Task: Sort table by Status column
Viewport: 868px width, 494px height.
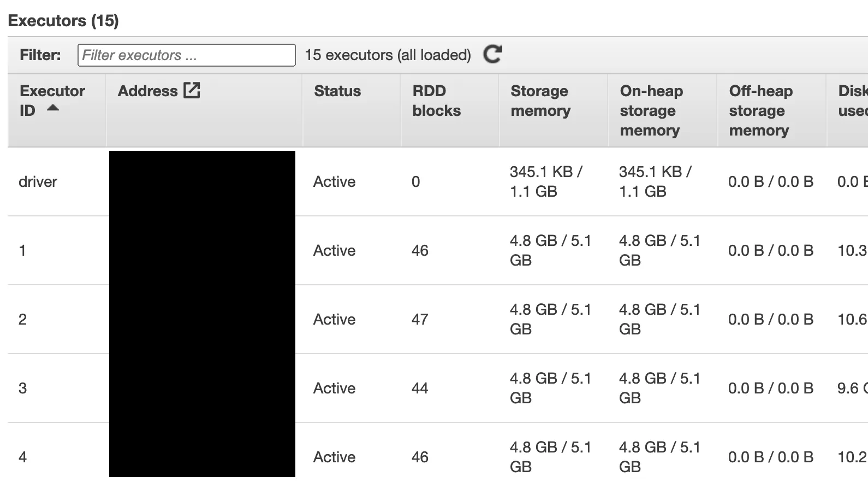Action: pyautogui.click(x=337, y=91)
